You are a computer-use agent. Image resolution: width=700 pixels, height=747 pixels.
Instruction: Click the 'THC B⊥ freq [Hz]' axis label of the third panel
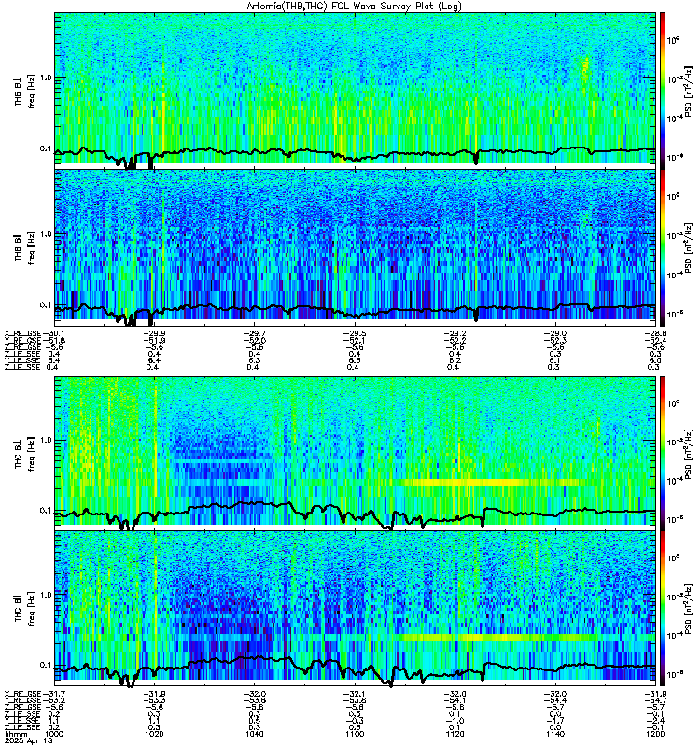pyautogui.click(x=25, y=454)
